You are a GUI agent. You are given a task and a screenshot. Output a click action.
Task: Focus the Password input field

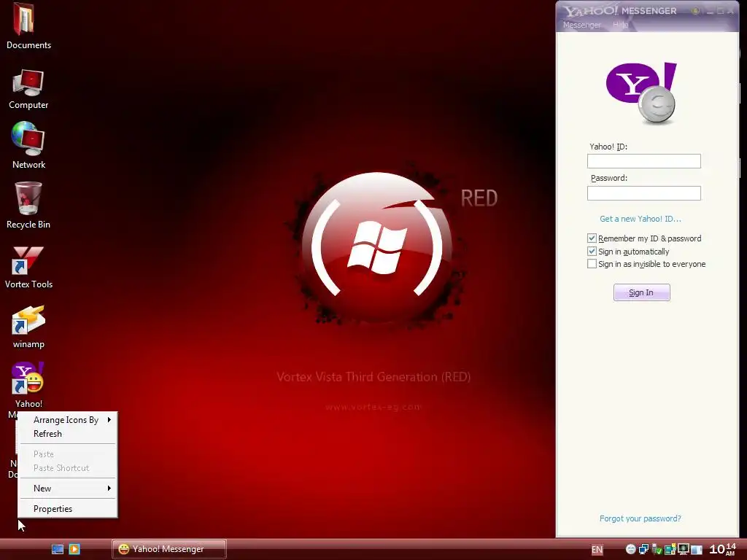[x=643, y=192]
